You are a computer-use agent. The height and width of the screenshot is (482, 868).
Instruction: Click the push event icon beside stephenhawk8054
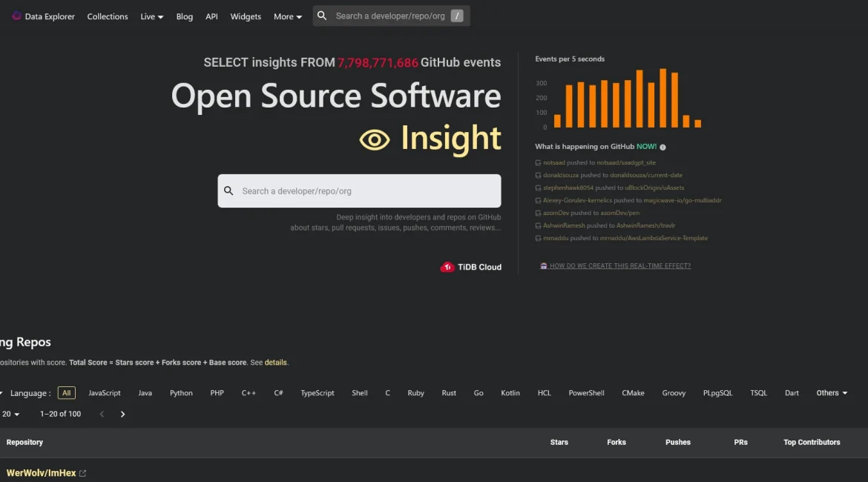[x=538, y=188]
